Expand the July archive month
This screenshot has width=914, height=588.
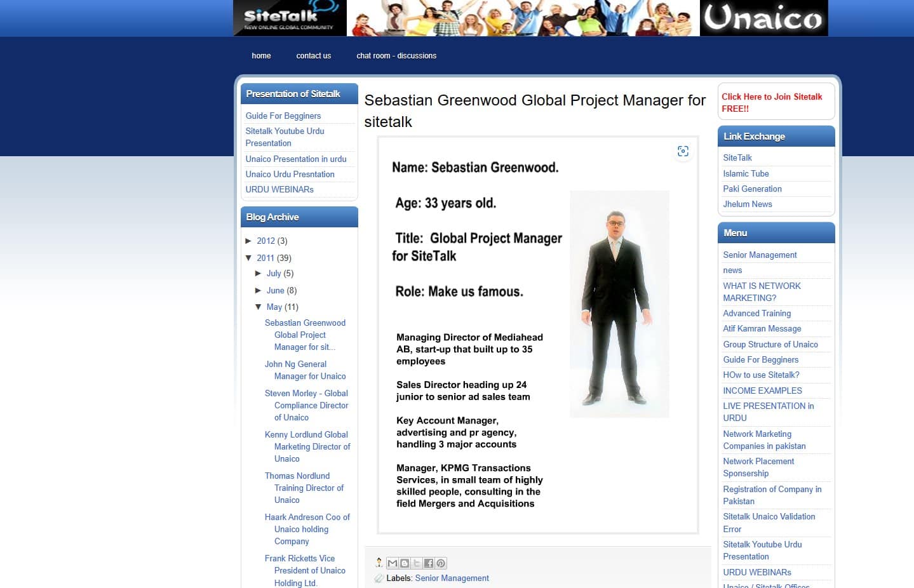259,273
